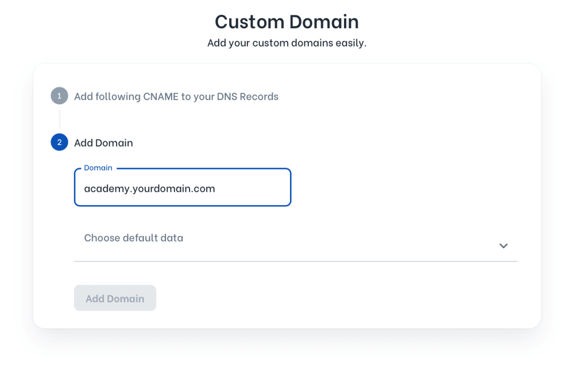
Task: Click the chevron arrow beside default data
Action: point(503,246)
